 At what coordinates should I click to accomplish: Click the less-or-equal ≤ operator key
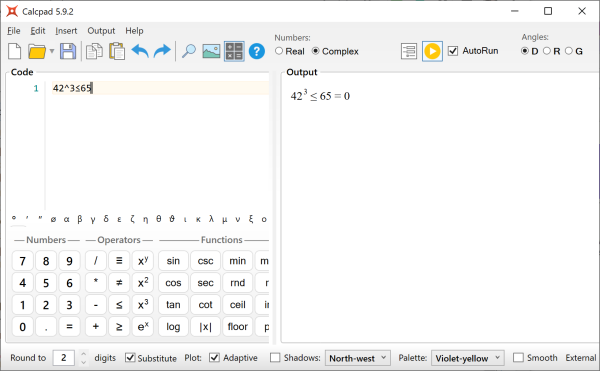click(x=119, y=305)
